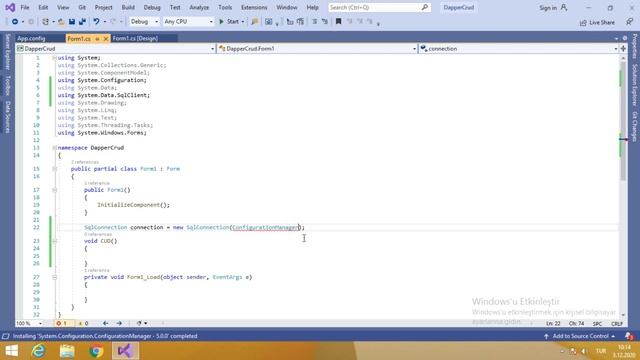640x360 pixels.
Task: Click the Navigate Backward toolbar icon
Action: tap(15, 22)
